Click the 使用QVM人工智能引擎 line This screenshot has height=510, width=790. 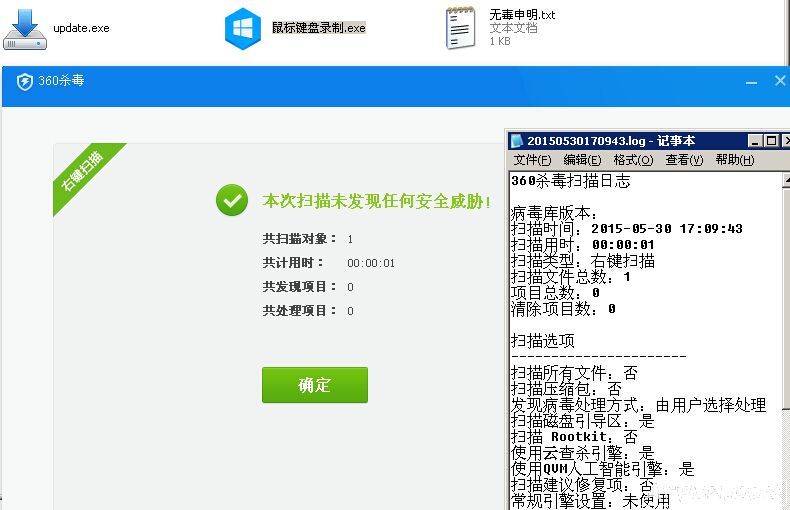pyautogui.click(x=603, y=469)
